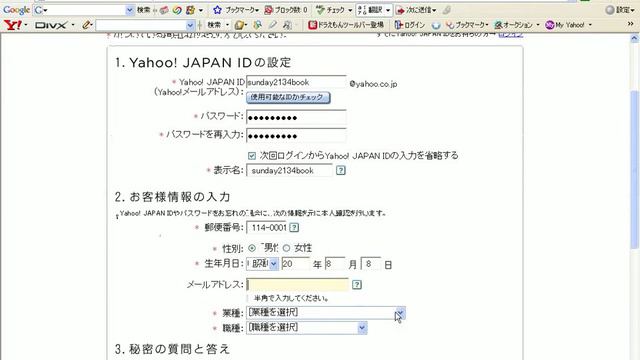
Task: Expand the Google search box history arrow
Action: click(x=129, y=10)
